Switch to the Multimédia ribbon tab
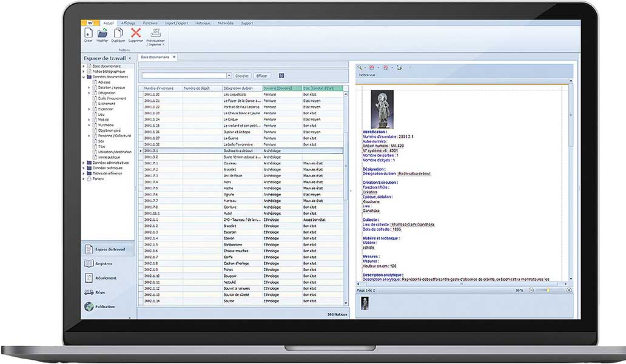The image size is (626, 364). [x=226, y=23]
